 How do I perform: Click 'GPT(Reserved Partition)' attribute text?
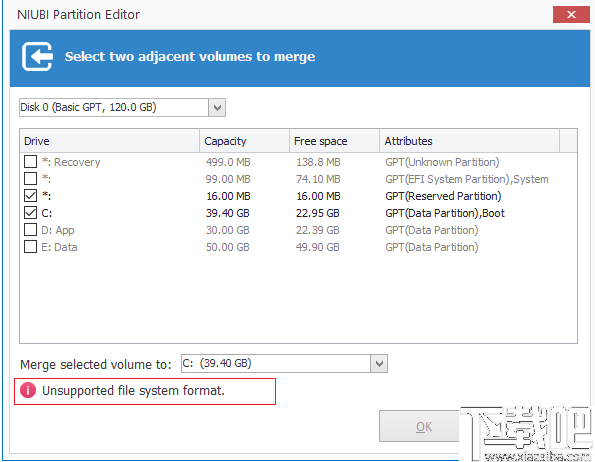[443, 196]
